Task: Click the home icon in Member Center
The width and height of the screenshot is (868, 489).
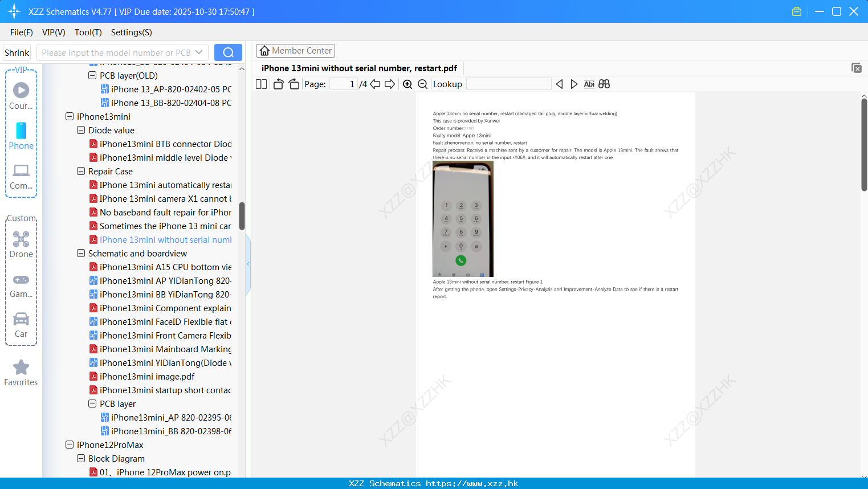Action: pos(264,51)
